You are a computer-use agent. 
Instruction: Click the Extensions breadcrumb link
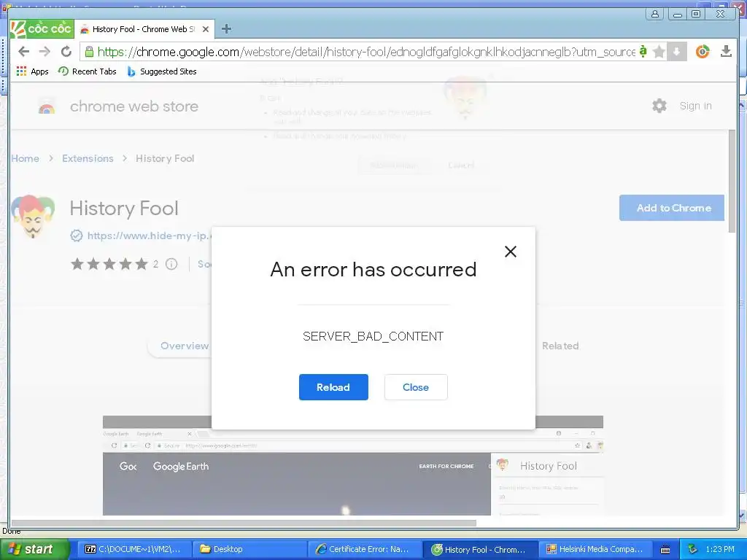pos(88,158)
